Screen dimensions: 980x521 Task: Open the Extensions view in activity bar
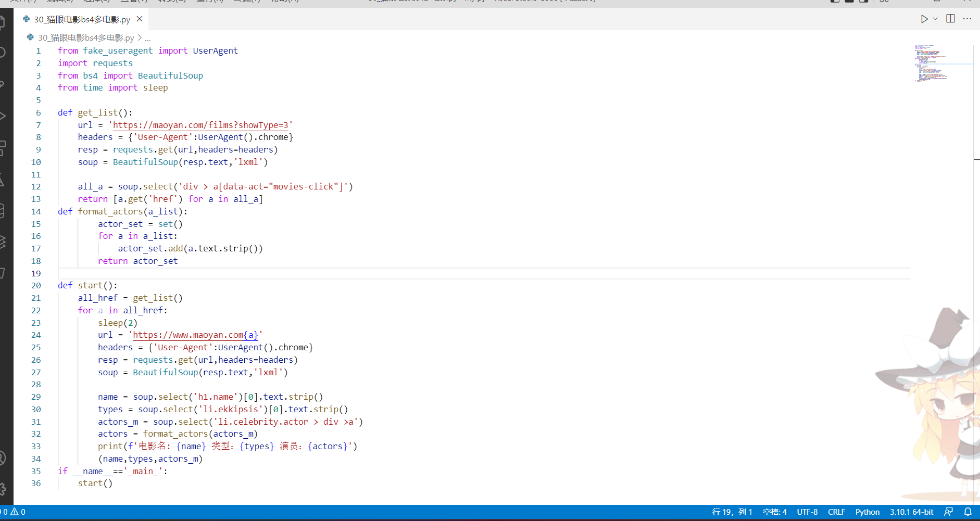(x=3, y=148)
